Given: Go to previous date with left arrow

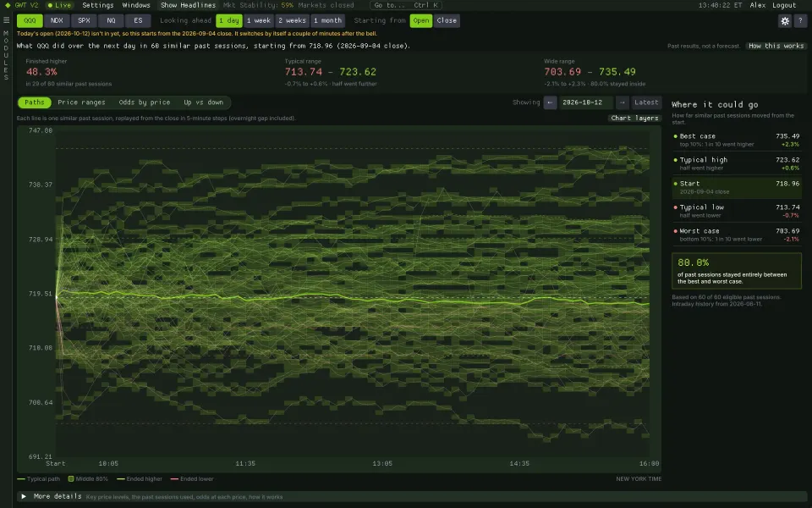Looking at the screenshot, I should pyautogui.click(x=550, y=102).
